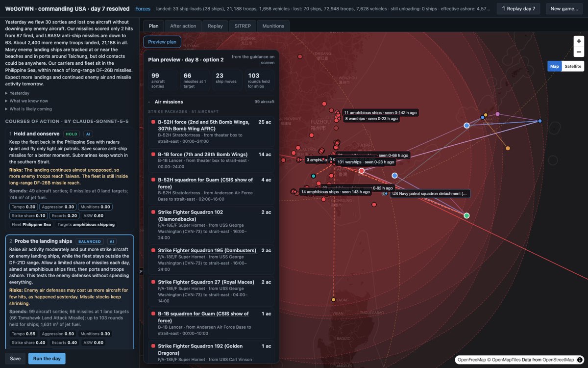Open the Plan tab
The image size is (588, 368).
153,26
